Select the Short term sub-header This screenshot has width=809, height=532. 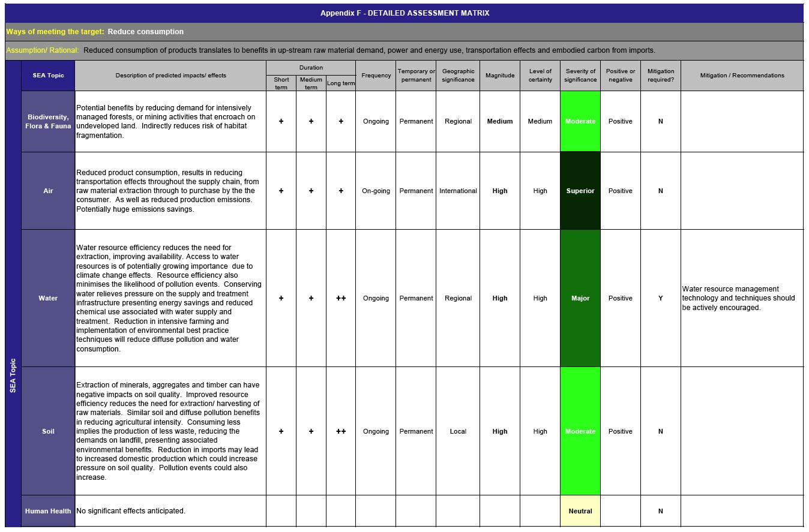281,83
